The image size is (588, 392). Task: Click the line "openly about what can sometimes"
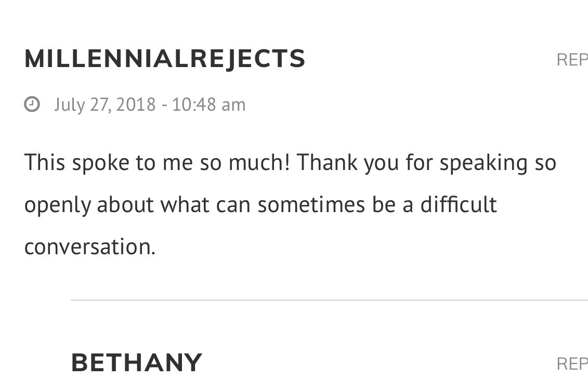point(260,205)
